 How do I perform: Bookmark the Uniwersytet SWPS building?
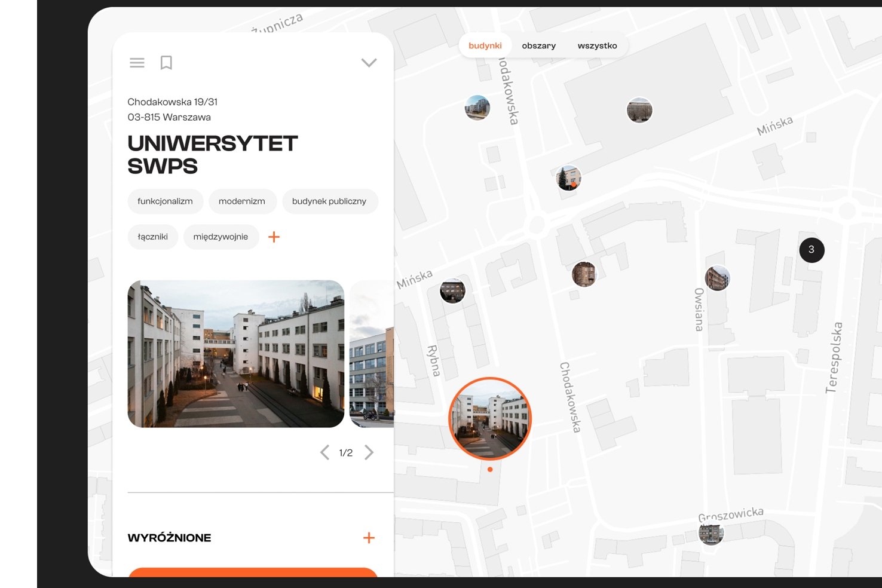(166, 63)
